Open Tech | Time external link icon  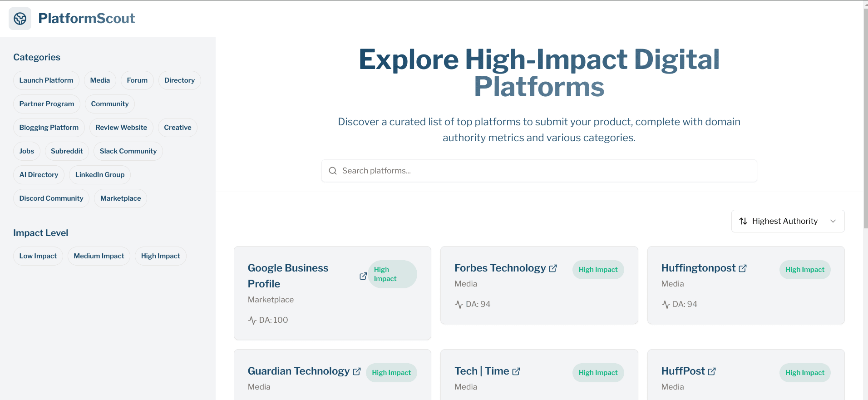point(516,371)
